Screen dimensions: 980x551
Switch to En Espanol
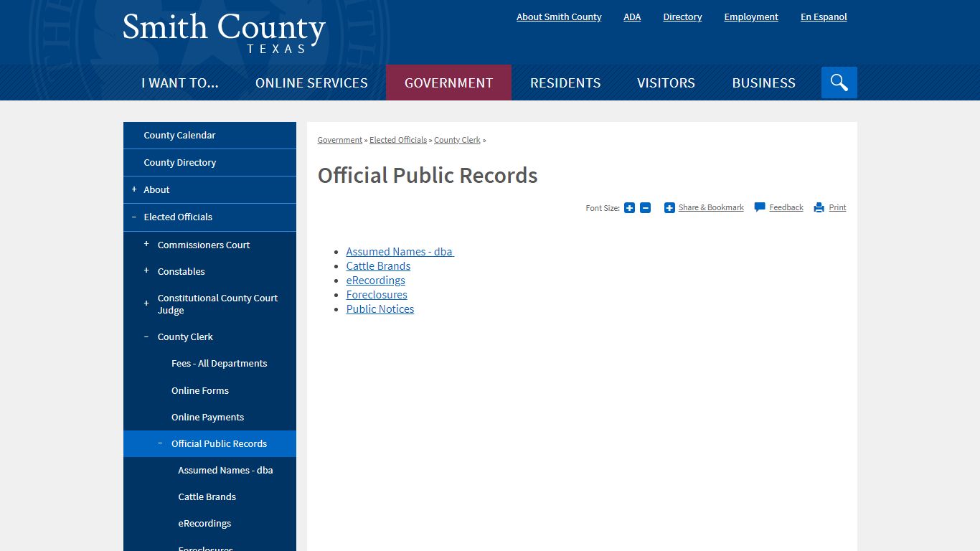pyautogui.click(x=824, y=17)
